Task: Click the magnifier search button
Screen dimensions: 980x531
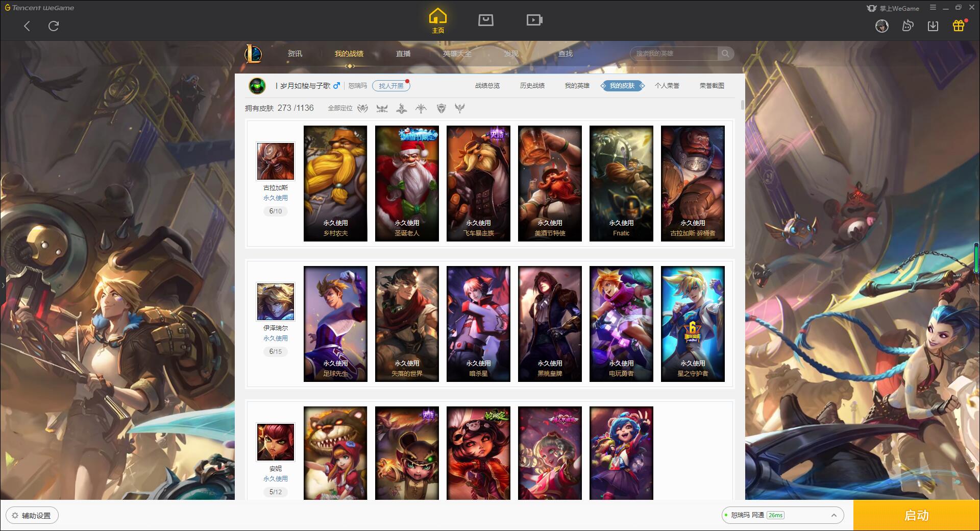Action: pyautogui.click(x=725, y=54)
